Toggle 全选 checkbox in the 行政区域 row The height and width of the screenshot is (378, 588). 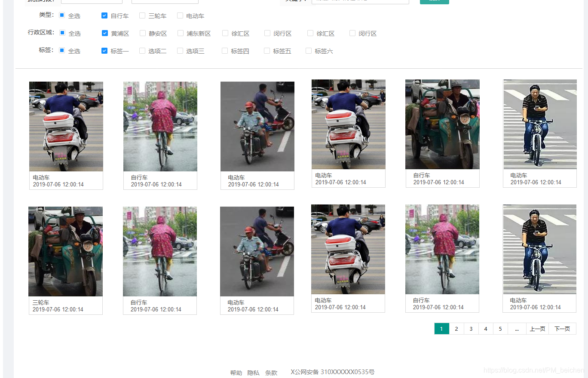[x=62, y=33]
